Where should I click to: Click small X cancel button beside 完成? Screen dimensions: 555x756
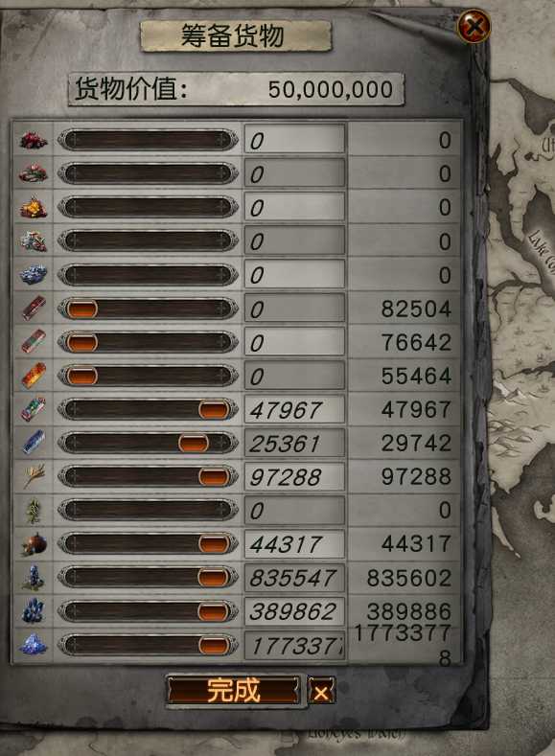(x=321, y=692)
